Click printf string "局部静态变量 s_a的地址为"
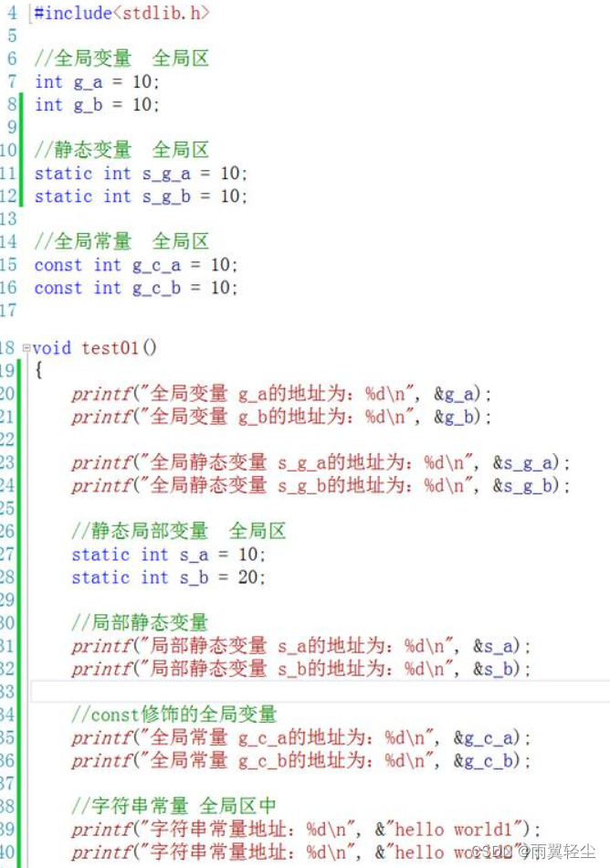The width and height of the screenshot is (610, 868). tap(268, 645)
